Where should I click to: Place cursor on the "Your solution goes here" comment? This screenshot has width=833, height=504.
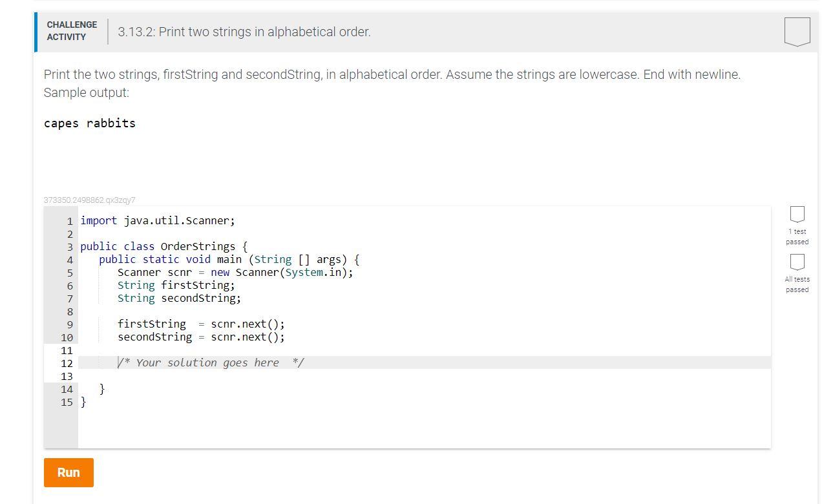(210, 362)
